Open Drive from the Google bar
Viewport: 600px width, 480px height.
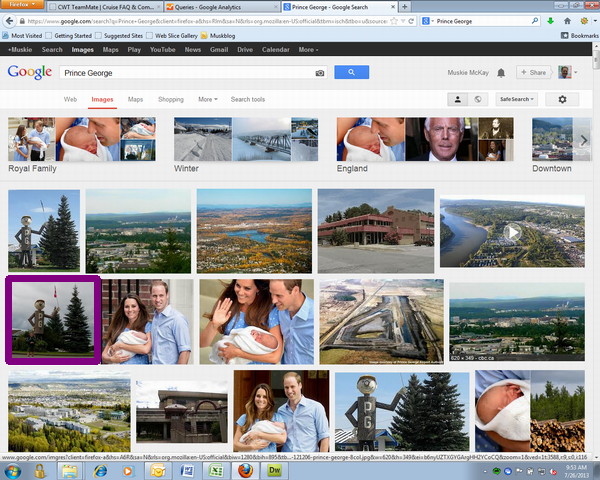tap(245, 49)
